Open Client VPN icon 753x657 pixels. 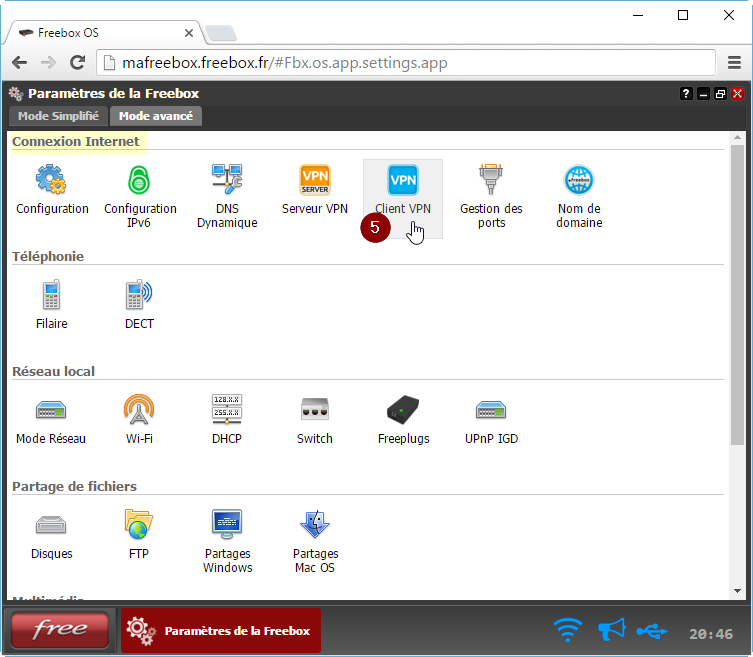403,180
